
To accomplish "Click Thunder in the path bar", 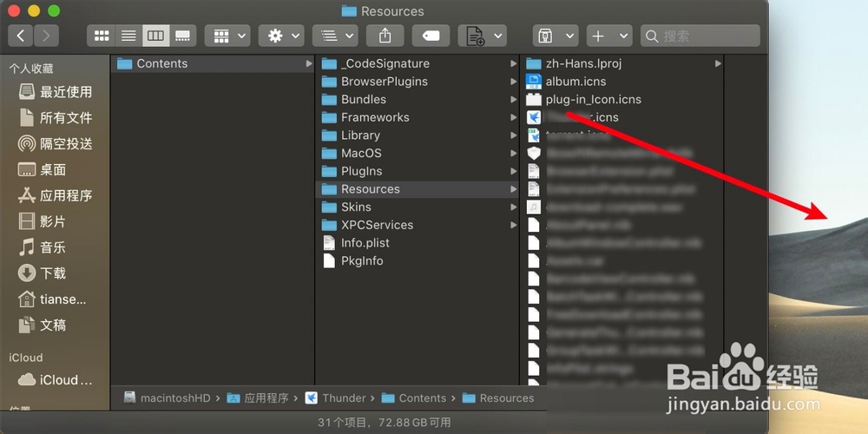I will coord(335,398).
